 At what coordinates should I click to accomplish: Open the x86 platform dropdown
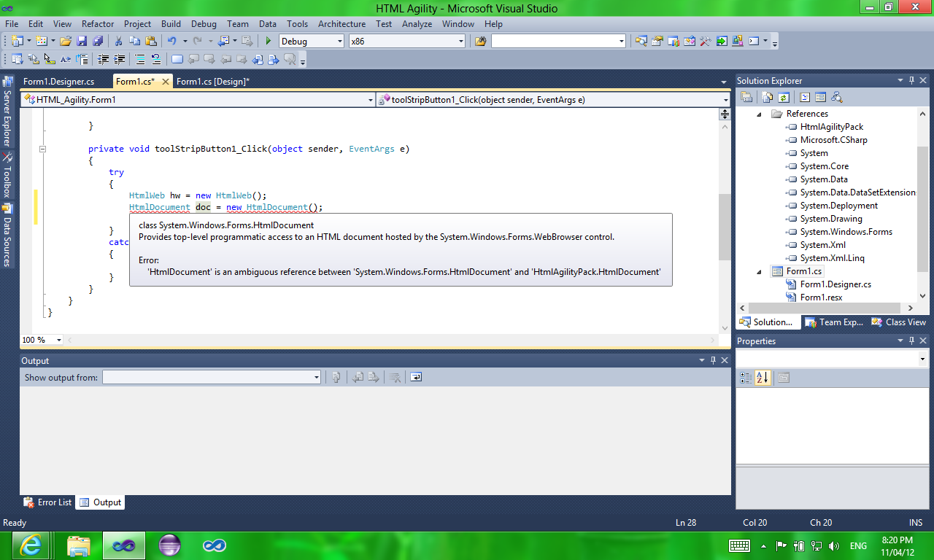tap(406, 42)
